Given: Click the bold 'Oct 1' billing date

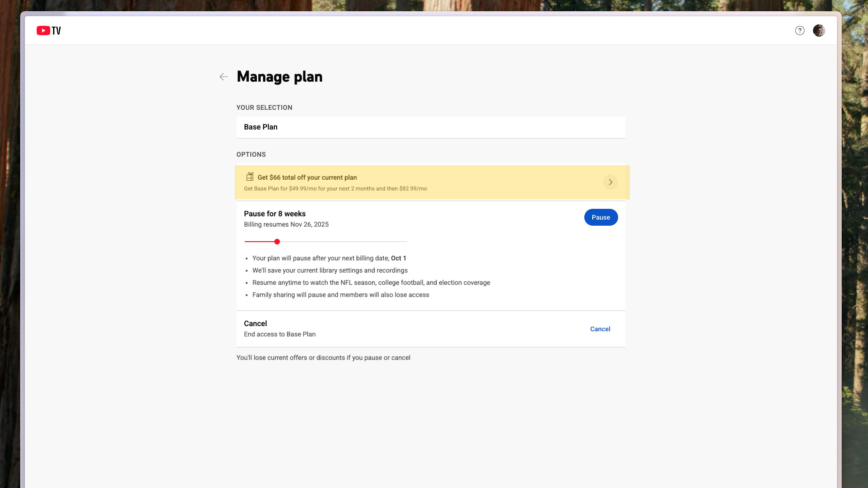Looking at the screenshot, I should click(x=398, y=258).
